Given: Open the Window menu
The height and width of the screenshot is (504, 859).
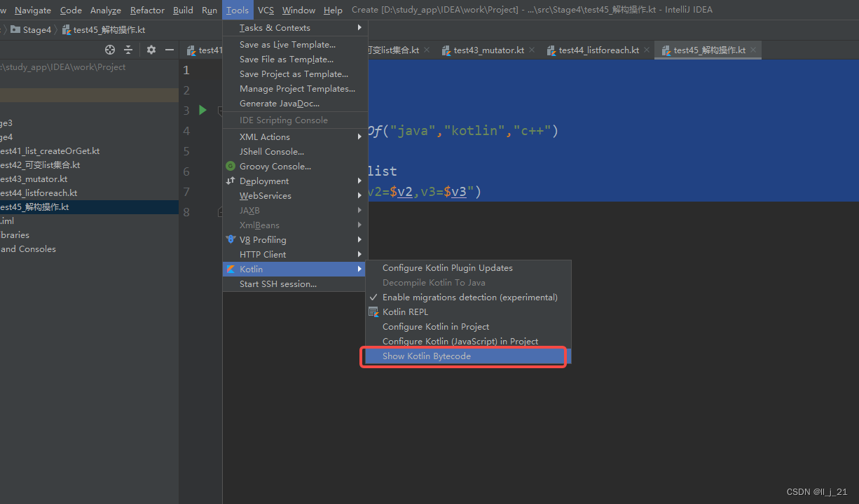Looking at the screenshot, I should point(299,10).
